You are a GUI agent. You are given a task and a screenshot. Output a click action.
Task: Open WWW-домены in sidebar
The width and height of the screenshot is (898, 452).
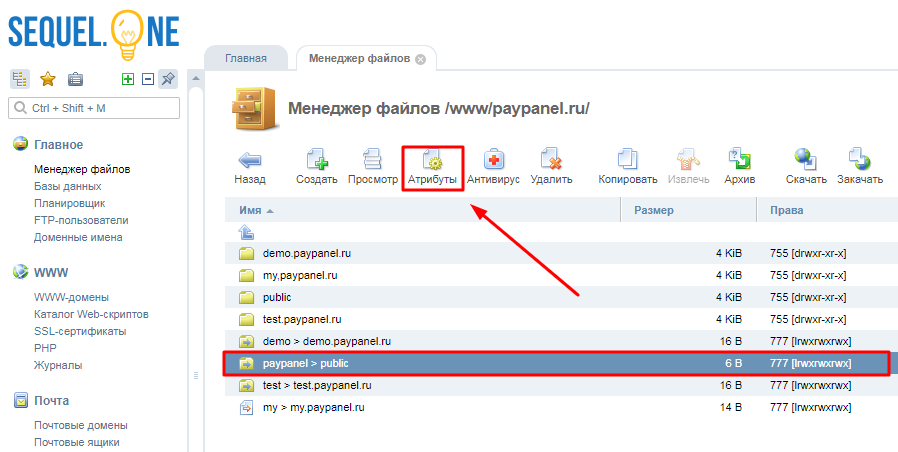point(72,297)
